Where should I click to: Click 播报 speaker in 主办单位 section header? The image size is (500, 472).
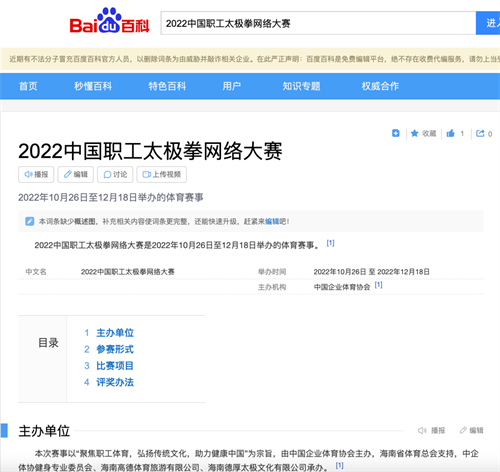tap(431, 430)
